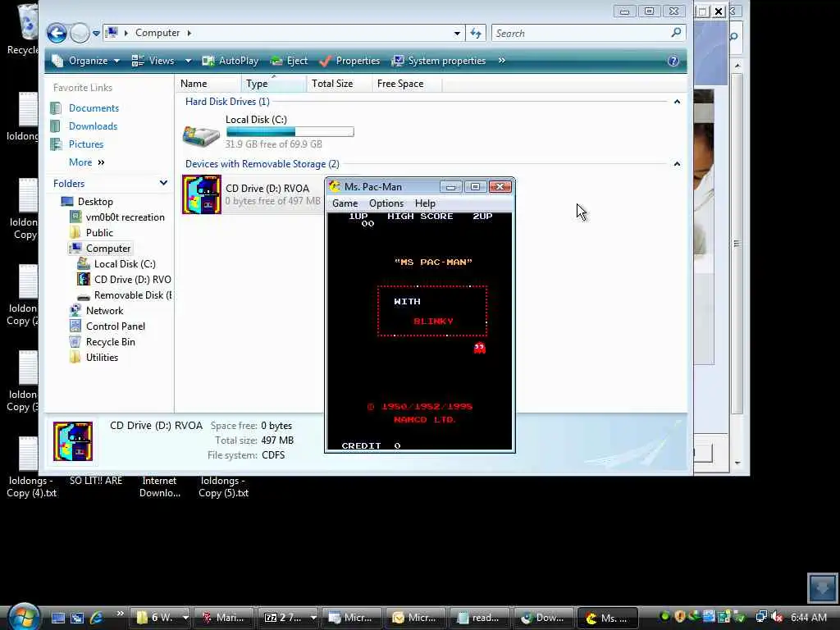Open the Options menu in Ms. Pac-Man
Viewport: 840px width, 630px height.
(386, 203)
